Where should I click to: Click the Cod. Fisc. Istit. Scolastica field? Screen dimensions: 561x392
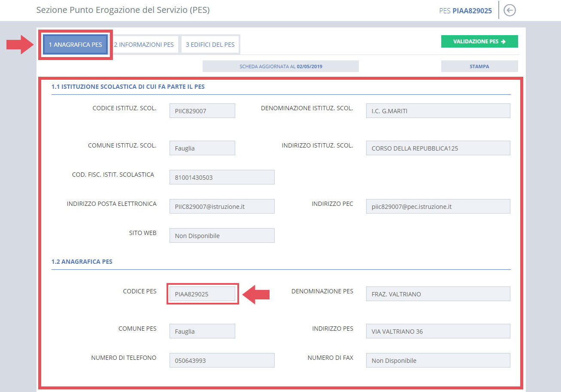click(x=222, y=177)
